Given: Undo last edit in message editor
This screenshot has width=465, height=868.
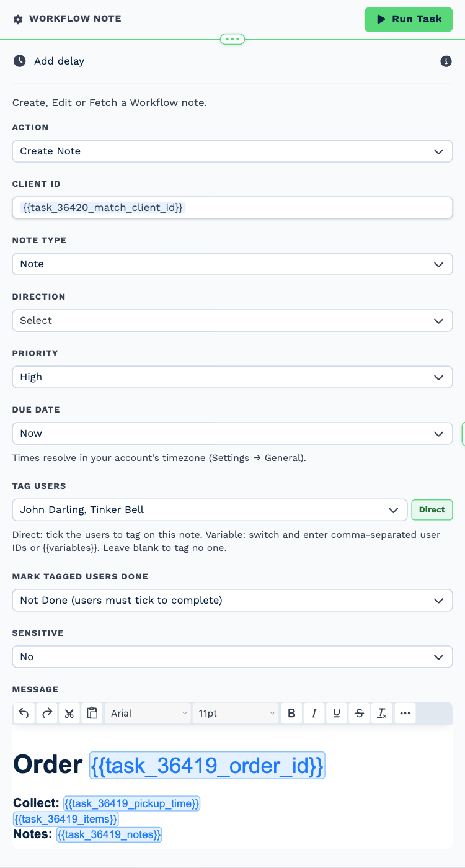Looking at the screenshot, I should coord(24,714).
